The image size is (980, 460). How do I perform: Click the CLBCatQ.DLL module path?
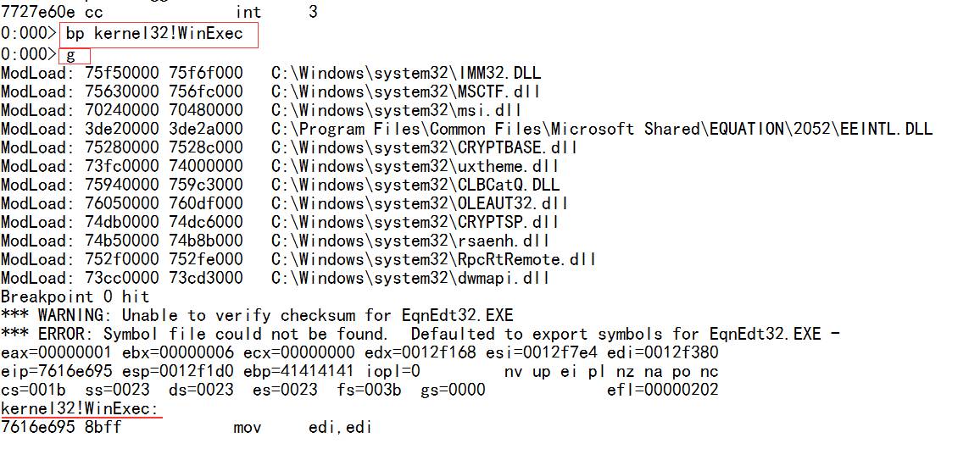coord(415,185)
